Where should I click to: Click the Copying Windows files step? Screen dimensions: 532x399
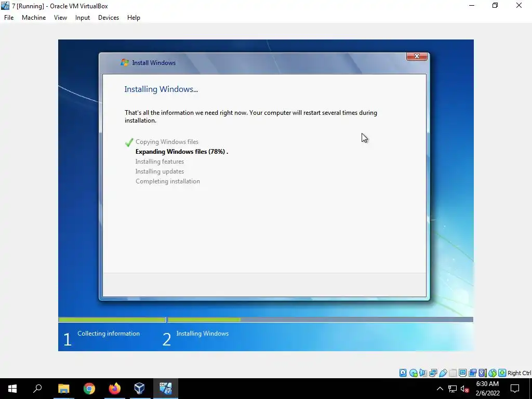(167, 142)
